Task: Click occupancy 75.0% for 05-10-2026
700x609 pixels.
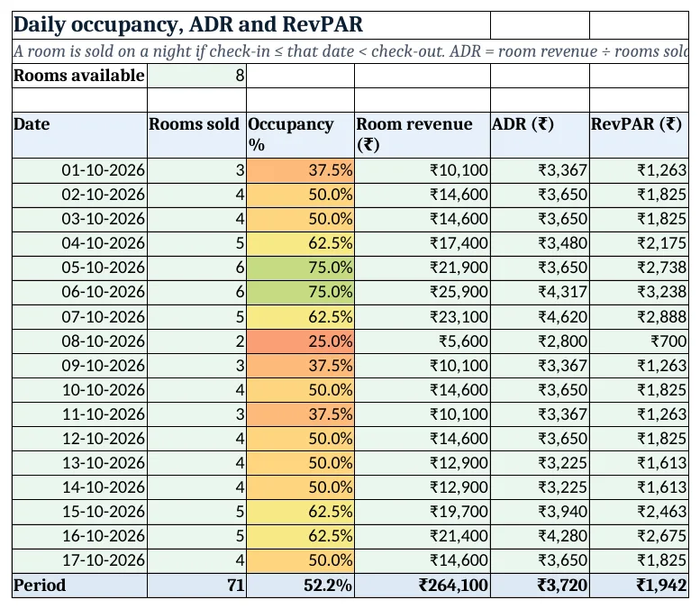Action: [x=300, y=268]
